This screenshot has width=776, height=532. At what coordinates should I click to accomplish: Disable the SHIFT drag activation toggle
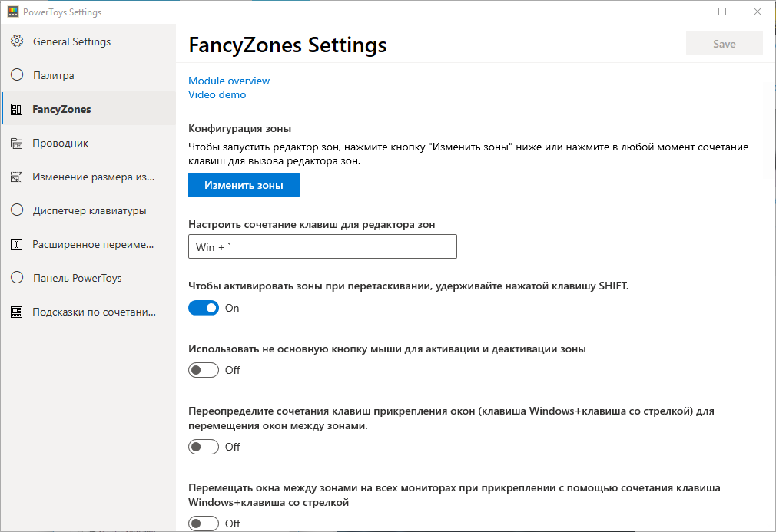point(204,308)
